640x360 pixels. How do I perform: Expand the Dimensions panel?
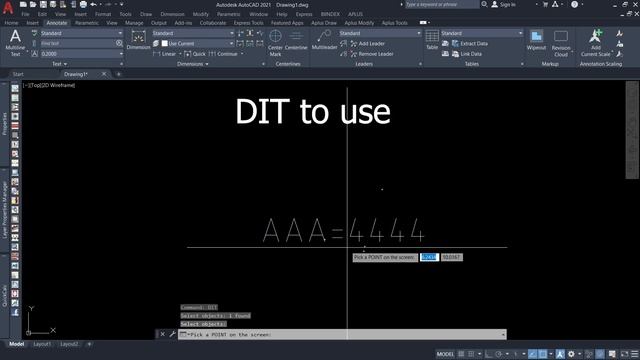coord(193,64)
